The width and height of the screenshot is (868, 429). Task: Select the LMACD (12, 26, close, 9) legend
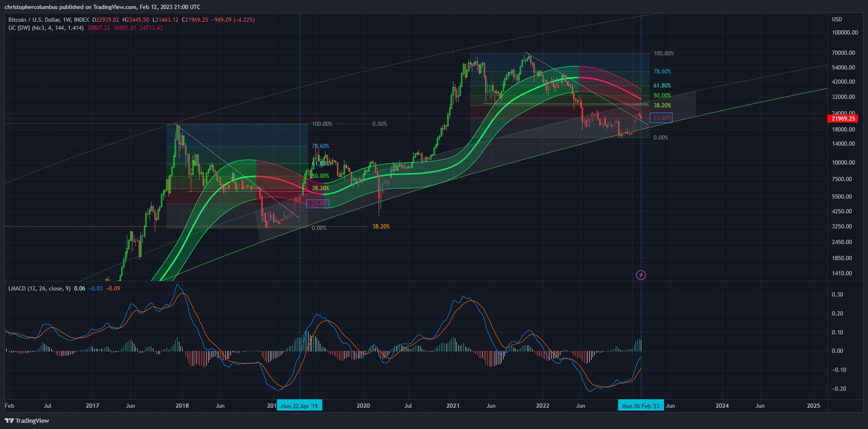click(39, 289)
